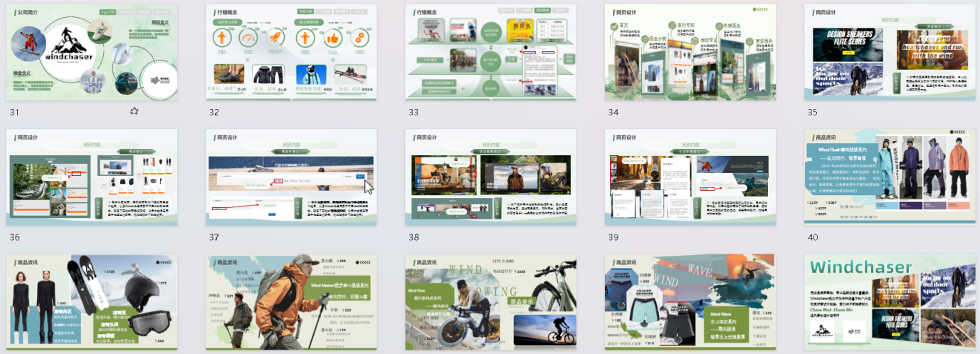Select slide 38 with three photo panels
Viewport: 980px width, 354px height.
coord(490,177)
